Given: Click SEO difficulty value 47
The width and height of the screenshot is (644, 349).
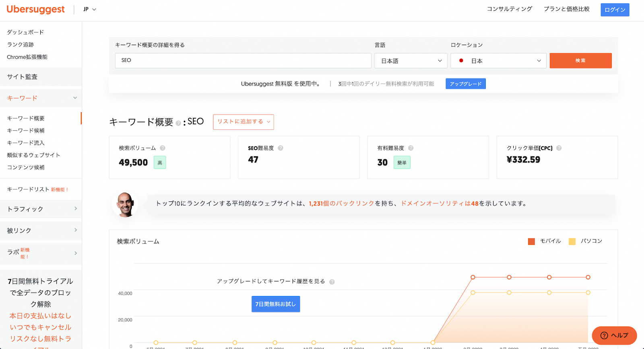Looking at the screenshot, I should [253, 160].
